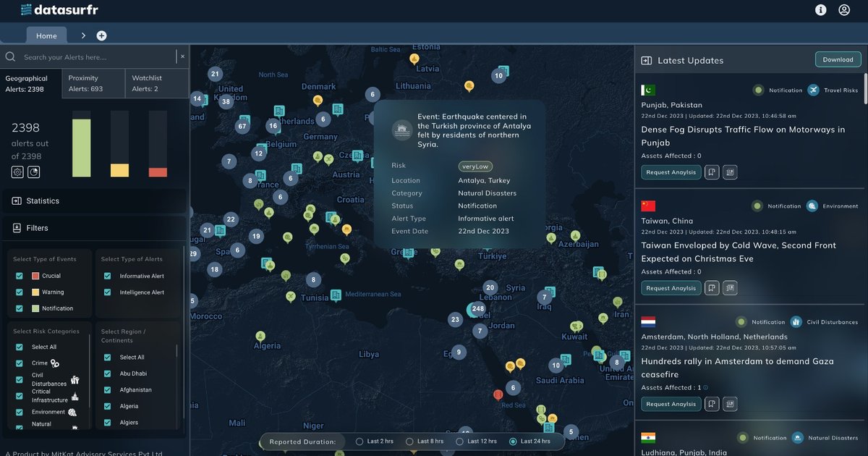Click the green notification bar in the alerts chart
The width and height of the screenshot is (868, 456).
pos(82,148)
